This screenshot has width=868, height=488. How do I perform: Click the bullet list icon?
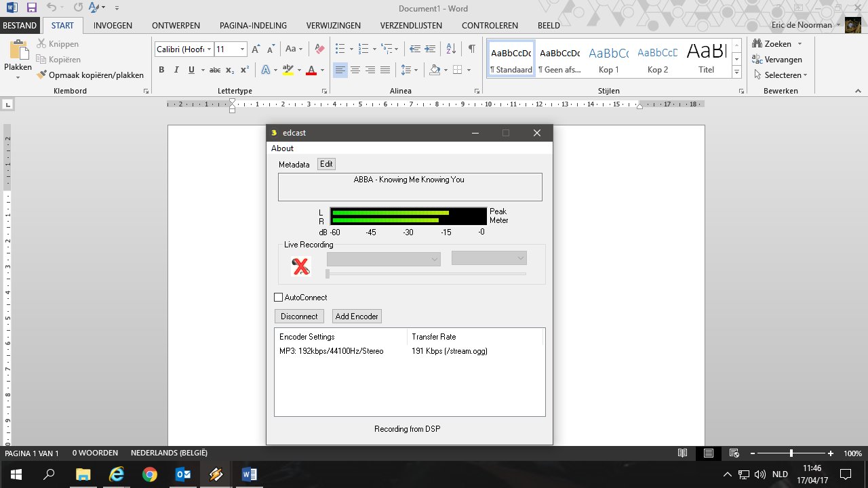(340, 49)
